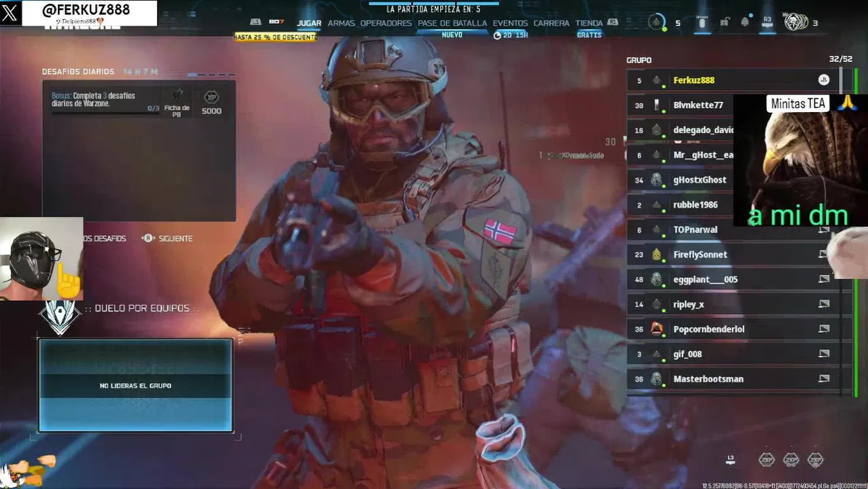Click the platform icon on gif_008 row
Screen dimensions: 868x489
tap(824, 354)
